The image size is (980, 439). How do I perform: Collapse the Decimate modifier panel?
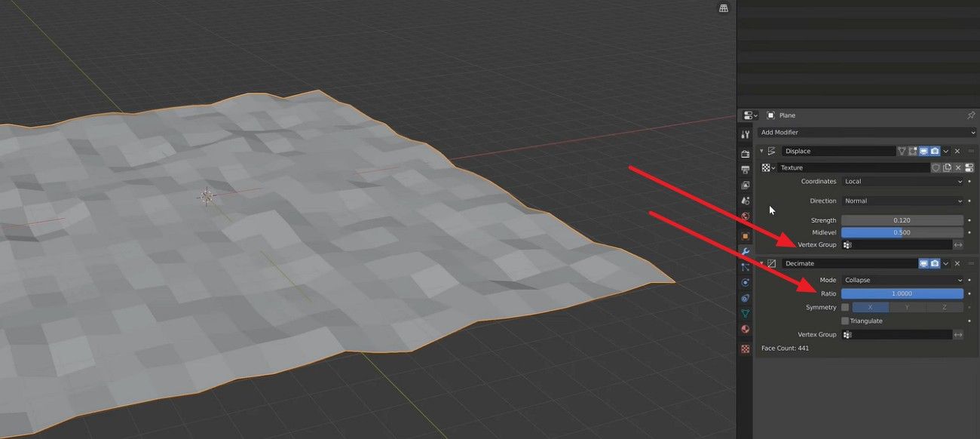click(x=761, y=263)
